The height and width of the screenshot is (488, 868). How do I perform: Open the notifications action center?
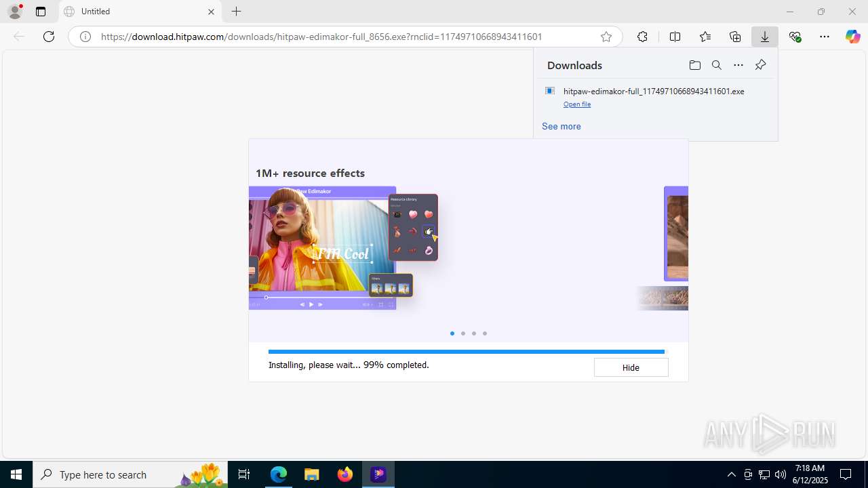pyautogui.click(x=846, y=474)
